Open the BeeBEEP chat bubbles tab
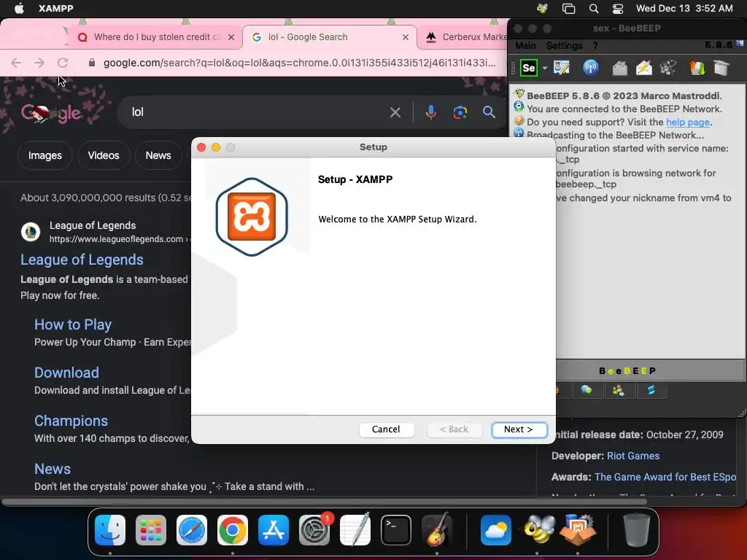 point(587,391)
